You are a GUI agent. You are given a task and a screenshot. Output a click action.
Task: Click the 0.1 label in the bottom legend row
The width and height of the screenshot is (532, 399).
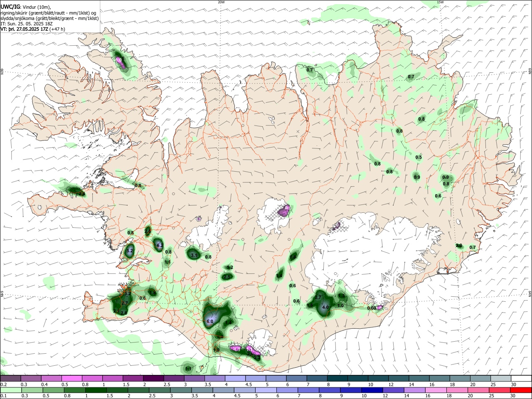point(3,396)
